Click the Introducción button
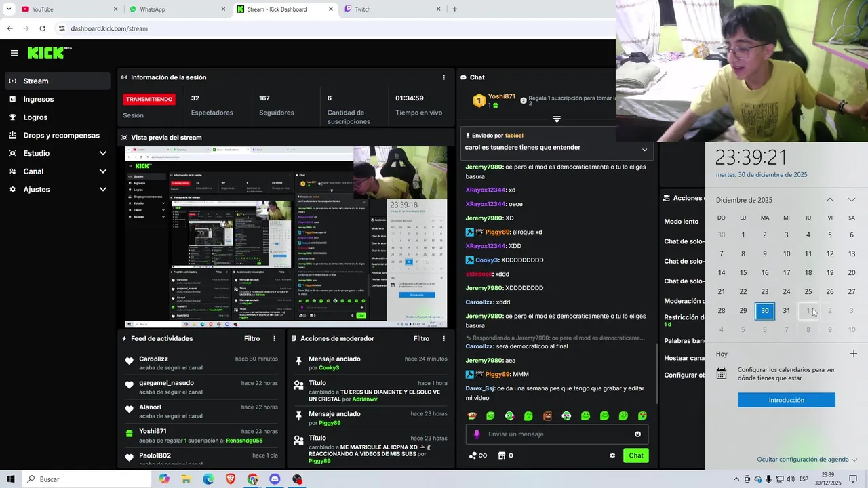Screen dimensions: 868x488 coord(787,400)
